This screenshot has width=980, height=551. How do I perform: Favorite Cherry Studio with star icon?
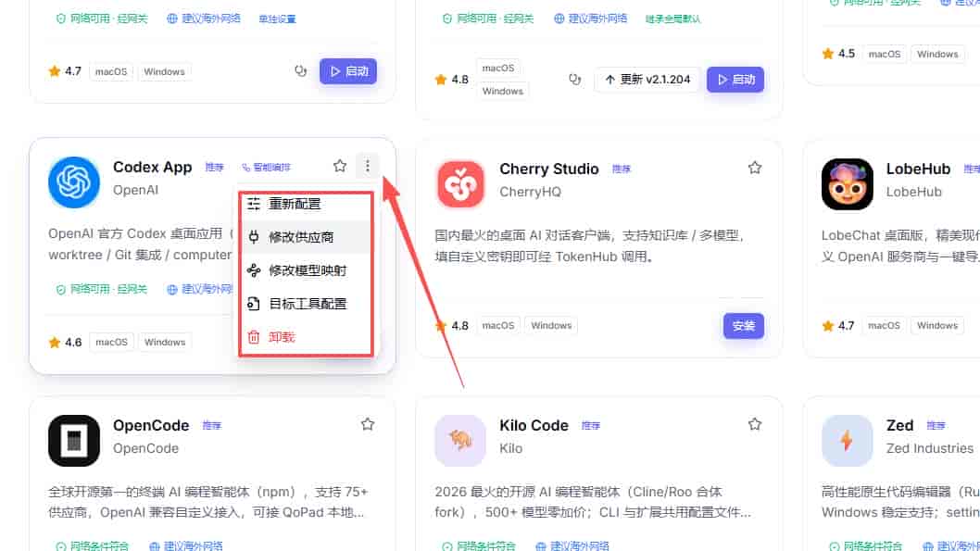(754, 168)
